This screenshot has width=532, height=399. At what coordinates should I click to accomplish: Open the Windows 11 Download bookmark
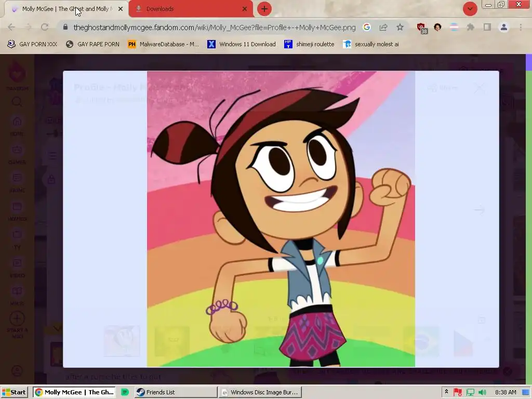242,44
